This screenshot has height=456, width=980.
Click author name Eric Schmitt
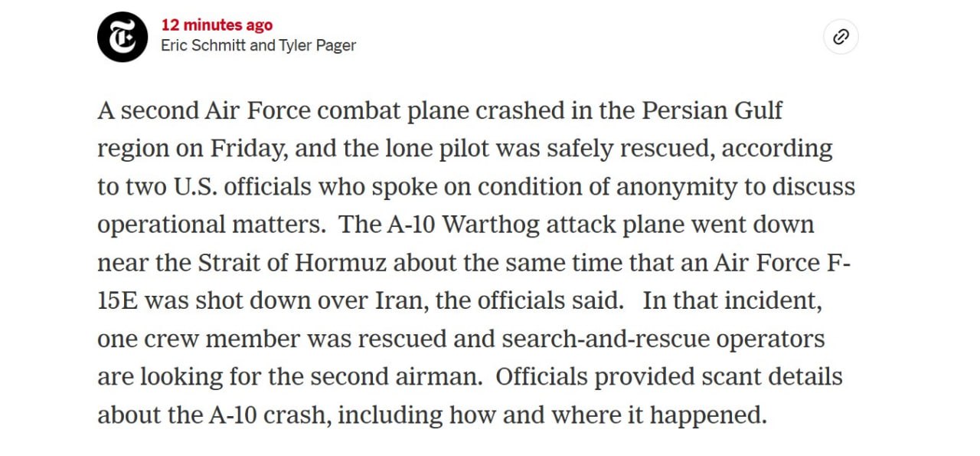click(x=203, y=45)
